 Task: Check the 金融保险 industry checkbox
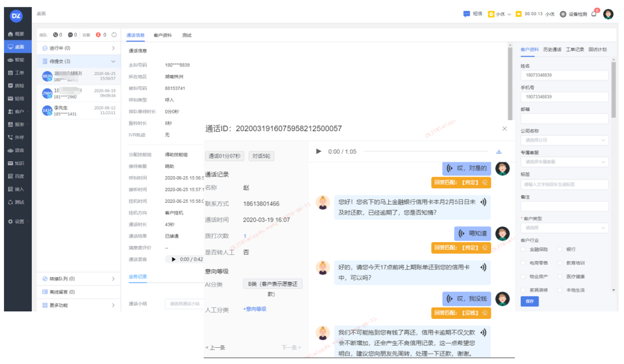[524, 250]
